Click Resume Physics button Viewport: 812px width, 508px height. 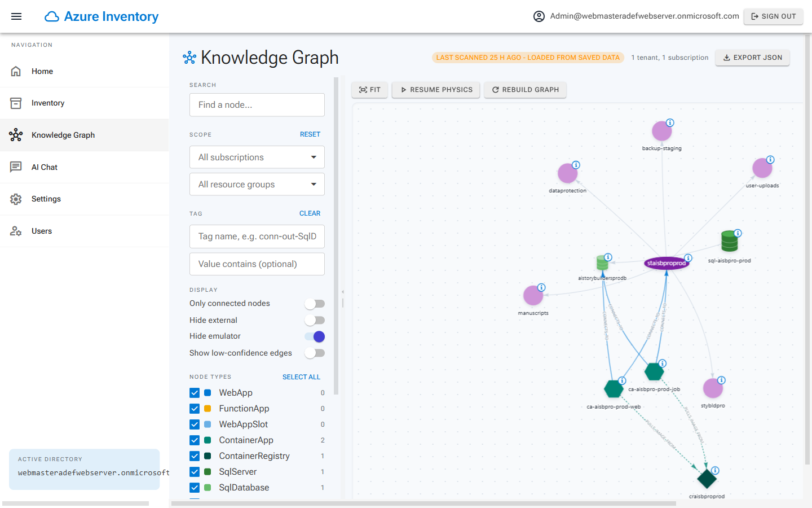click(436, 90)
